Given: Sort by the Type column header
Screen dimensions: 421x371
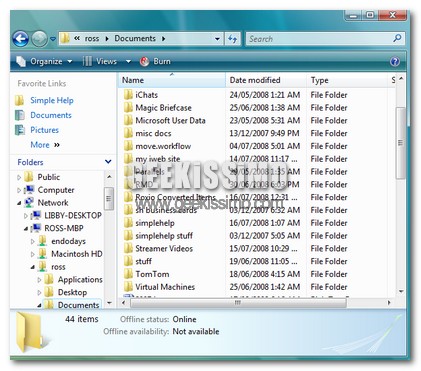Looking at the screenshot, I should pos(347,80).
